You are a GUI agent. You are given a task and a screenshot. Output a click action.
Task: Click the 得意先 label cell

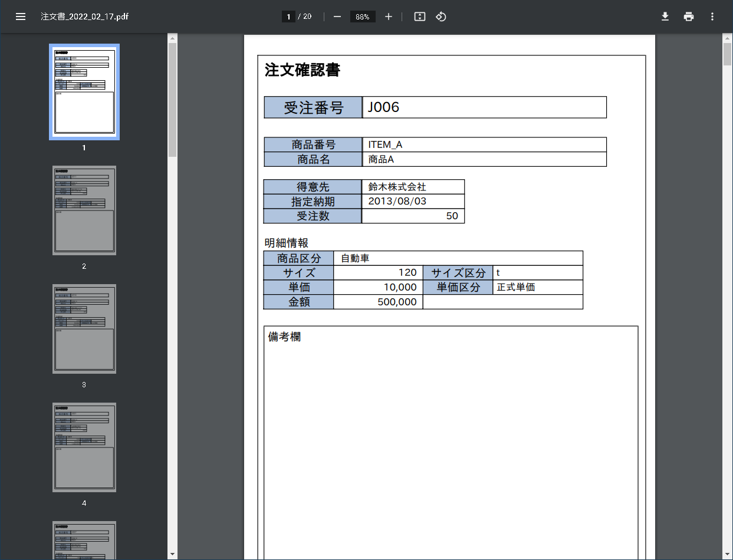click(313, 187)
